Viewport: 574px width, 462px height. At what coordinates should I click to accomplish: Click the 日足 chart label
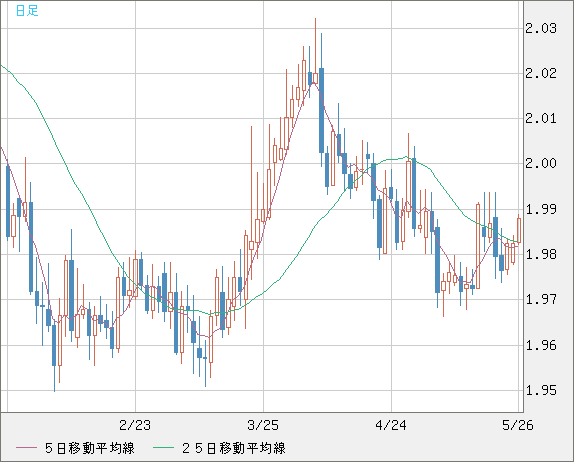tap(27, 10)
